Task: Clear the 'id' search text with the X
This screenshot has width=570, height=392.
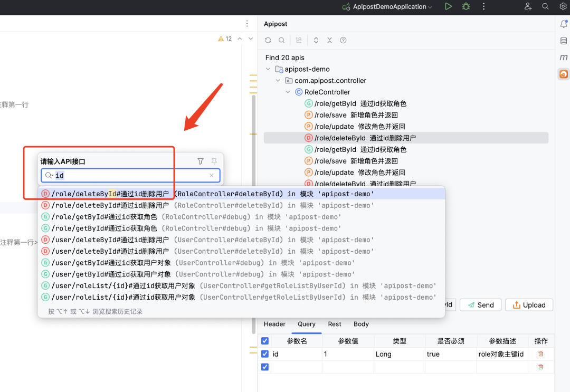Action: coord(212,176)
